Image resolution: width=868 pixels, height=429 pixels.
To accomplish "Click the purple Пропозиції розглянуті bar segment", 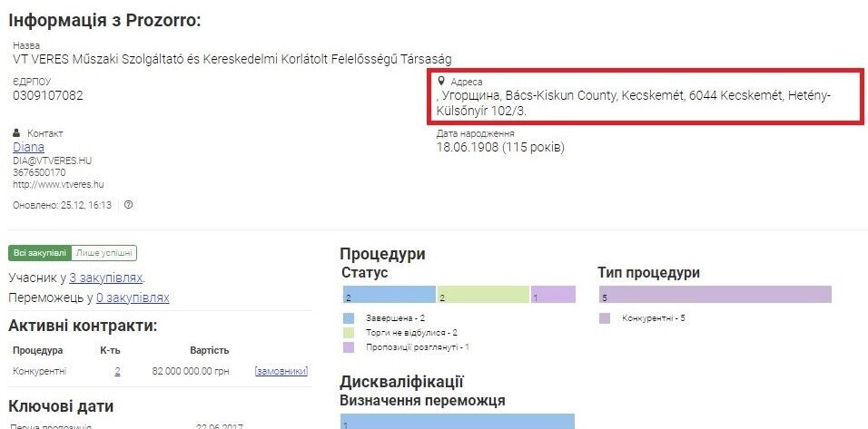I will tap(553, 295).
